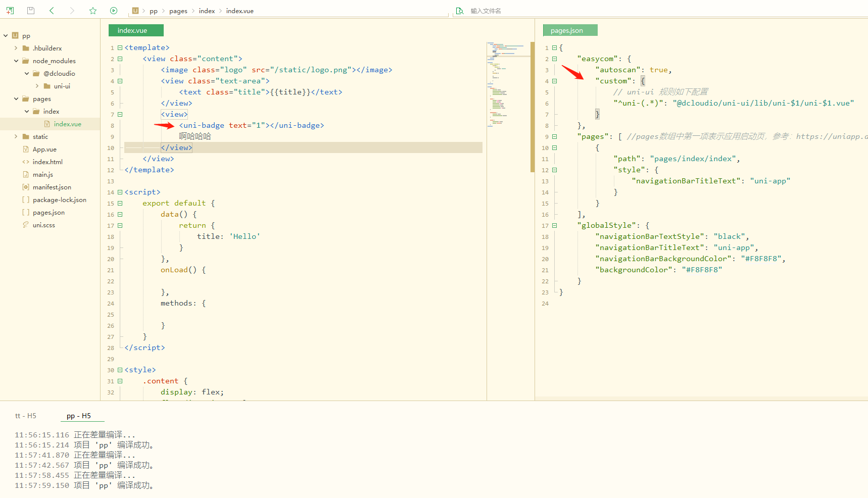Click the code minimap in index.vue editor
The width and height of the screenshot is (868, 498).
point(508,86)
